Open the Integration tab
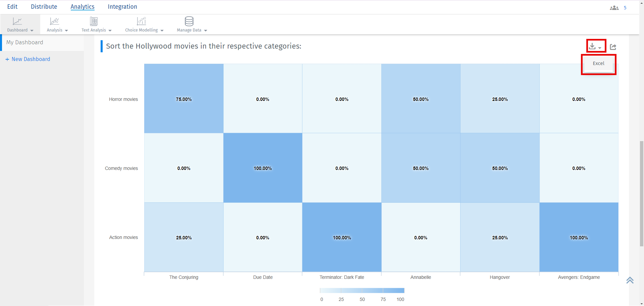The height and width of the screenshot is (306, 644). (x=122, y=7)
